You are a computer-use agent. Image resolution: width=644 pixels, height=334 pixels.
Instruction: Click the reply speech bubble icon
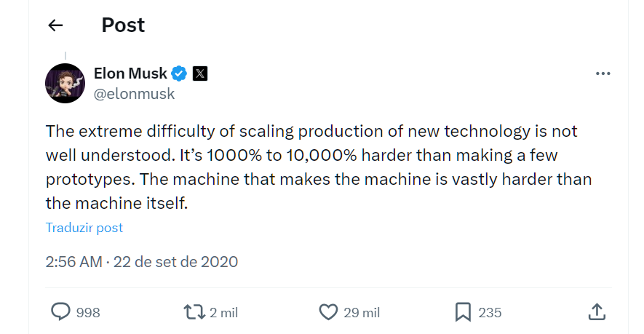coord(60,312)
